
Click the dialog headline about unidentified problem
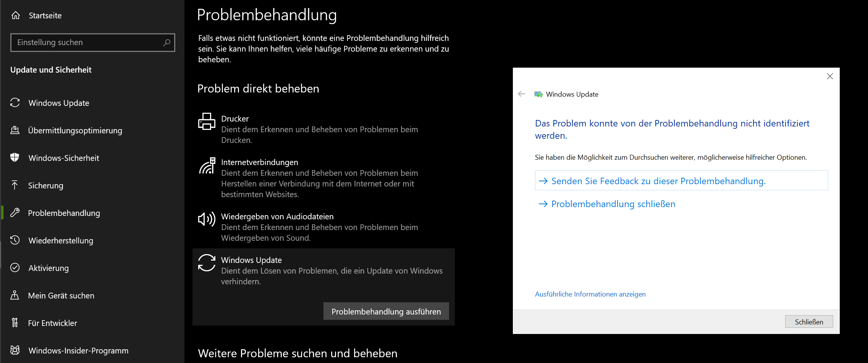672,129
